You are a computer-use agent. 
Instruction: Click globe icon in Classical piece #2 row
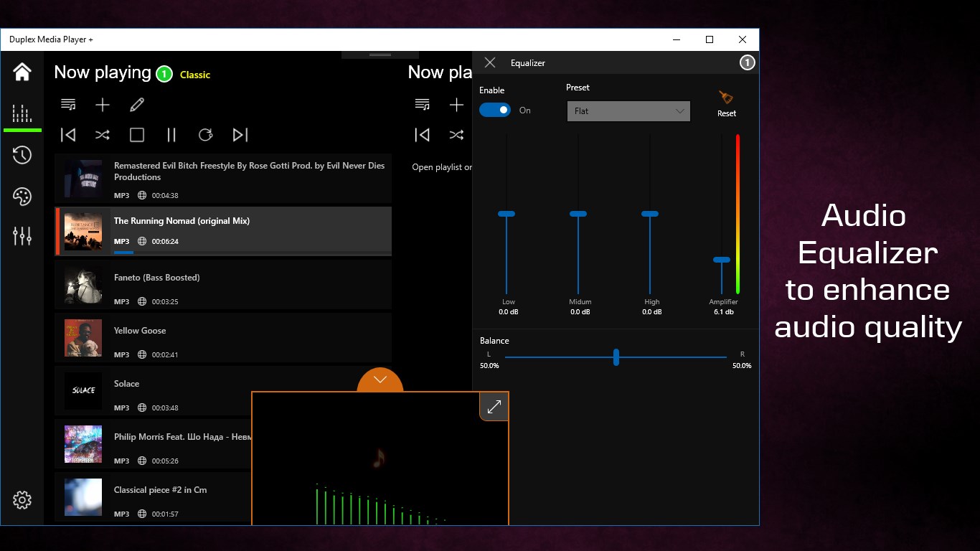(x=142, y=514)
